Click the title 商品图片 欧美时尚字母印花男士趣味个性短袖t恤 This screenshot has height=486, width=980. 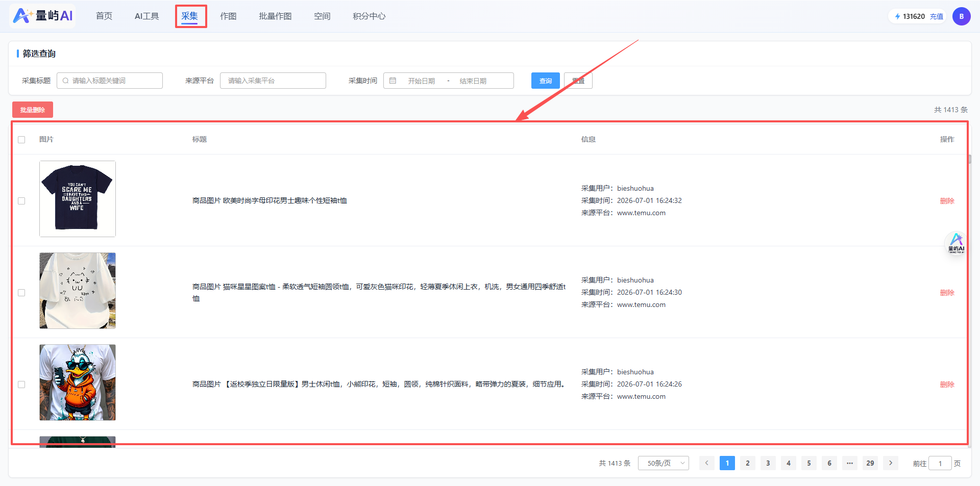click(x=269, y=201)
